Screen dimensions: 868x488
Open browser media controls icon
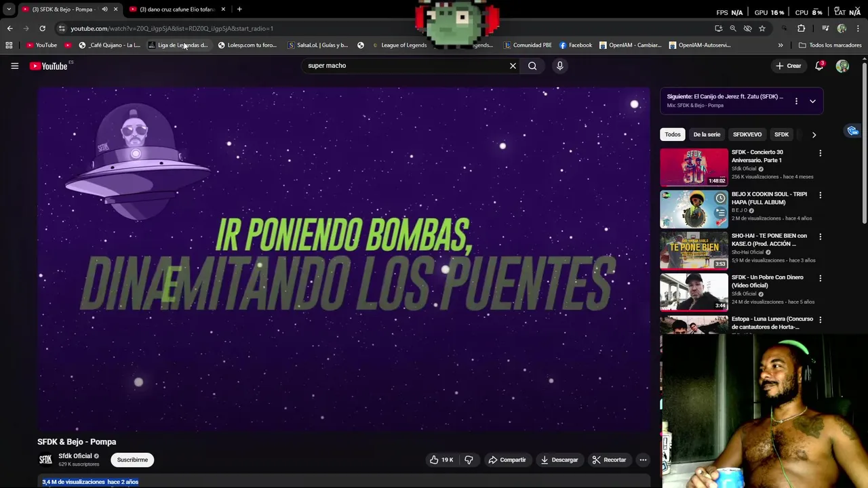click(825, 28)
